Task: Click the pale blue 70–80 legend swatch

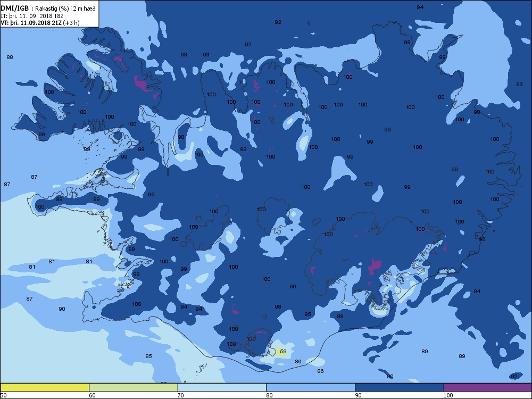Action: pyautogui.click(x=222, y=387)
